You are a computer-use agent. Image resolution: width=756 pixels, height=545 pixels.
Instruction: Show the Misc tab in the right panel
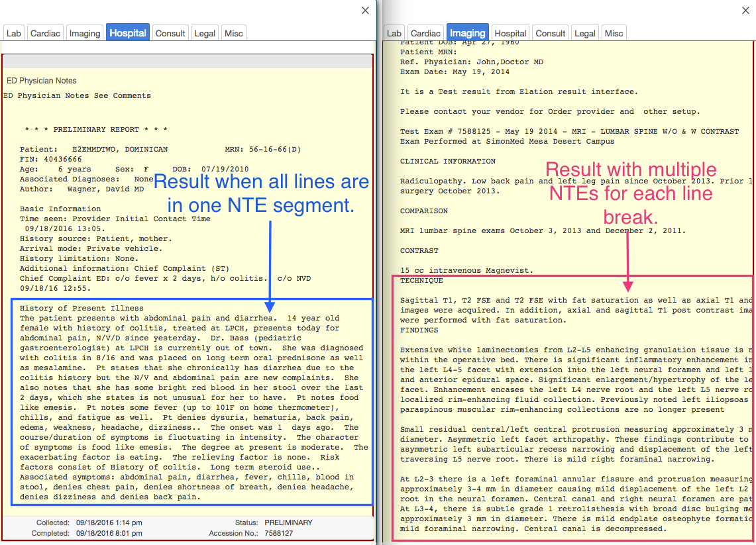[x=614, y=33]
